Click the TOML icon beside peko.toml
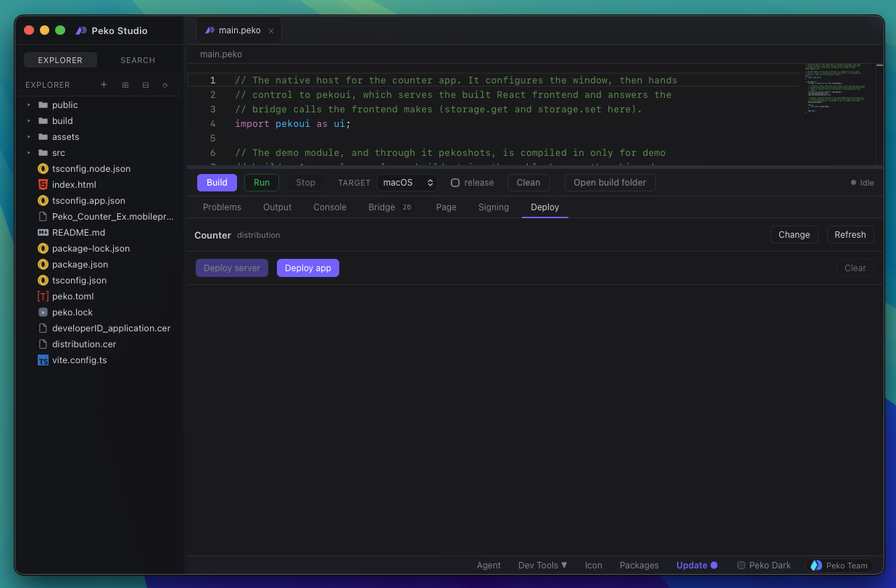Image resolution: width=896 pixels, height=588 pixels. 43,297
